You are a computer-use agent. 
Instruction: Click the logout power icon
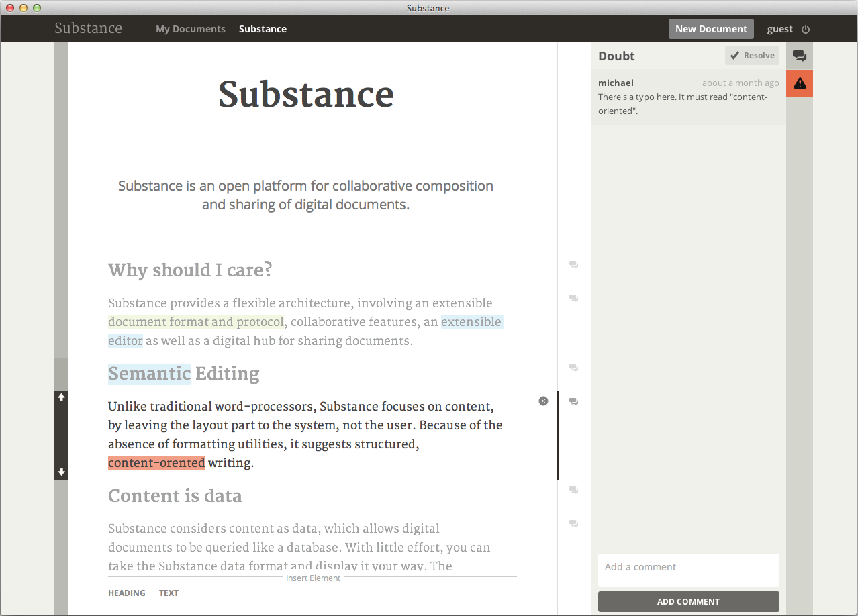(x=806, y=29)
